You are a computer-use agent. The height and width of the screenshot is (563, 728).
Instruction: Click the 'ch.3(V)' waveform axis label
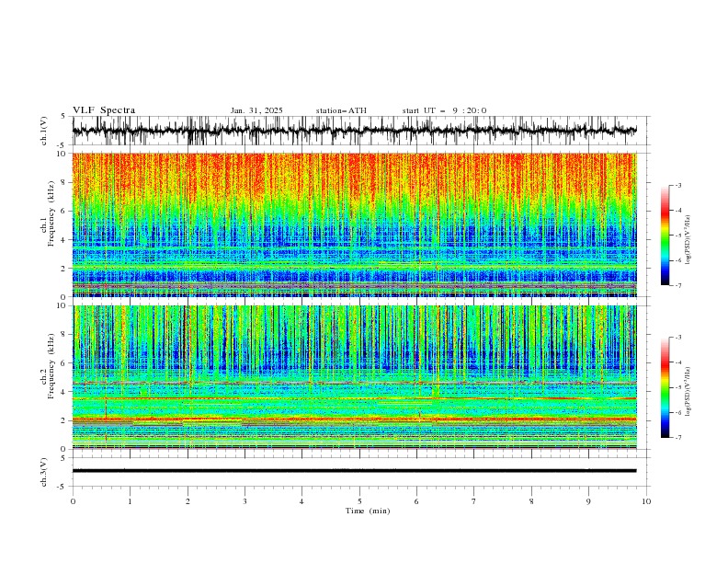click(x=44, y=472)
